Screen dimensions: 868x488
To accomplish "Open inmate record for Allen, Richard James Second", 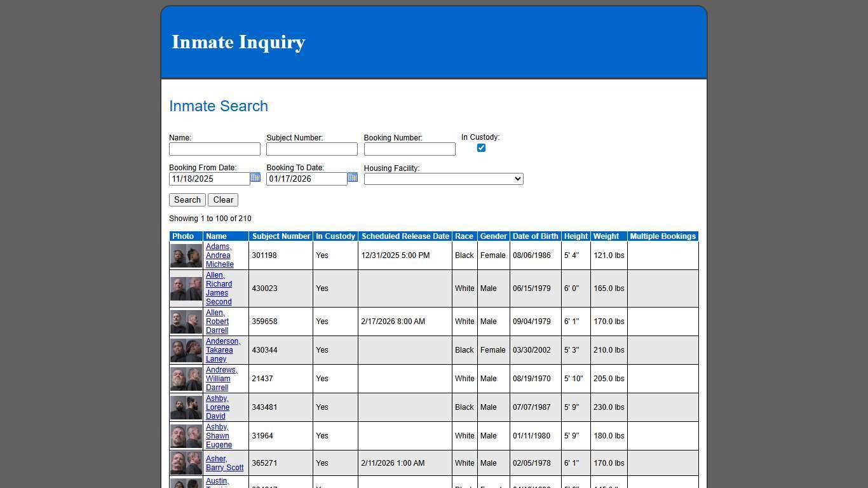I will [219, 288].
